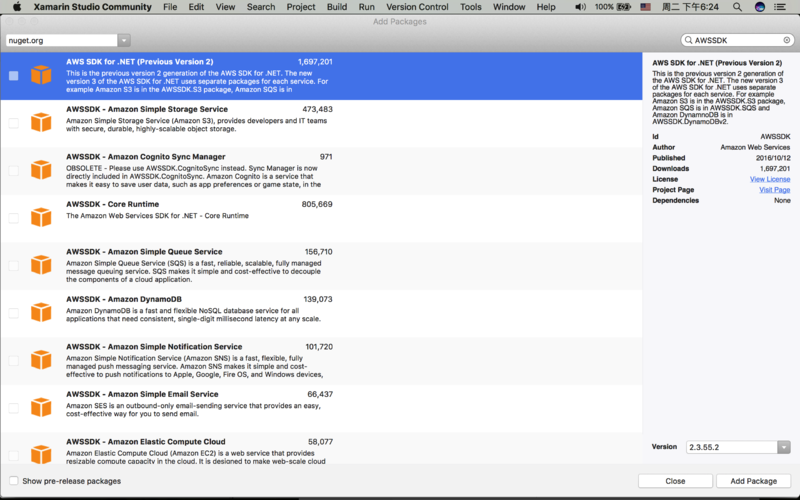This screenshot has height=500, width=800.
Task: Open the Help menu
Action: point(545,7)
